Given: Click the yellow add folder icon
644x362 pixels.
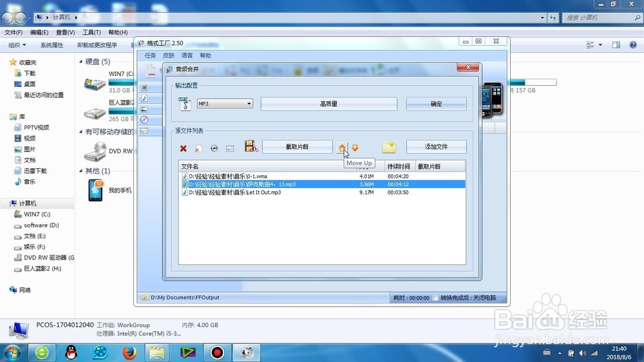Looking at the screenshot, I should [x=388, y=147].
